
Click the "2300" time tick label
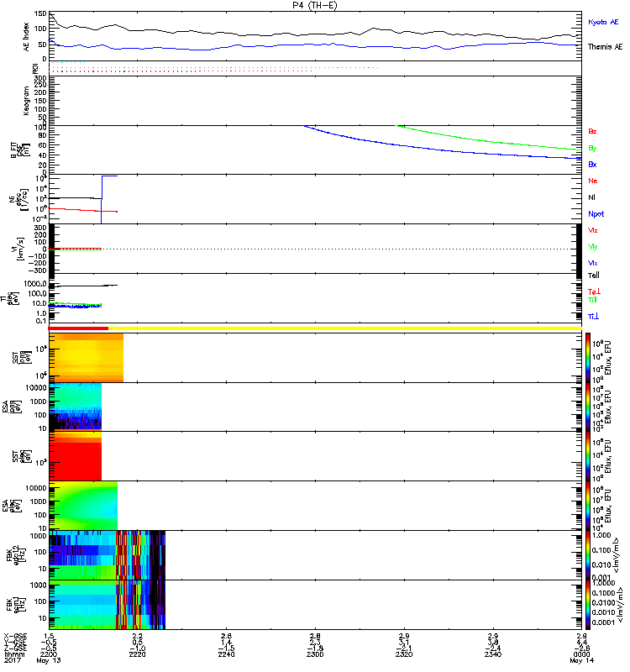click(x=315, y=654)
